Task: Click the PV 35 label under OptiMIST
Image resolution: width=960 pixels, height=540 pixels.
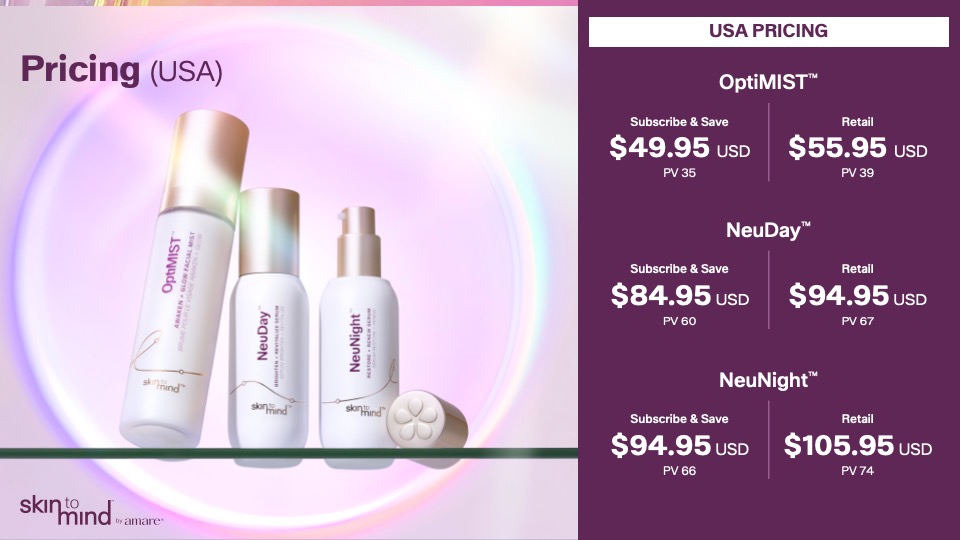Action: [x=680, y=173]
